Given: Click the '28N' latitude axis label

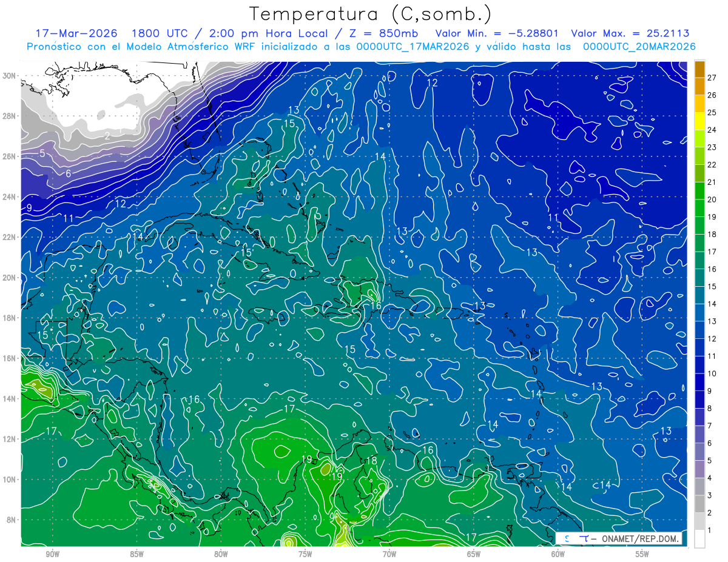Looking at the screenshot, I should tap(9, 116).
